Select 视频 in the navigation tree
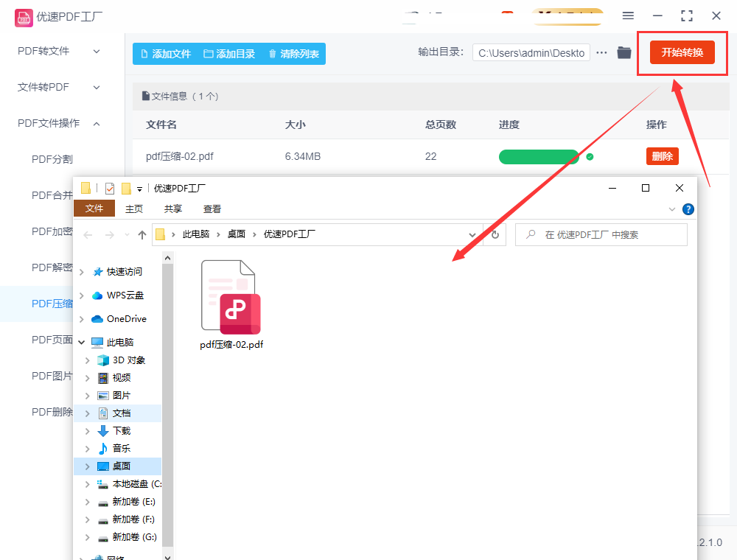The image size is (737, 560). pyautogui.click(x=122, y=378)
